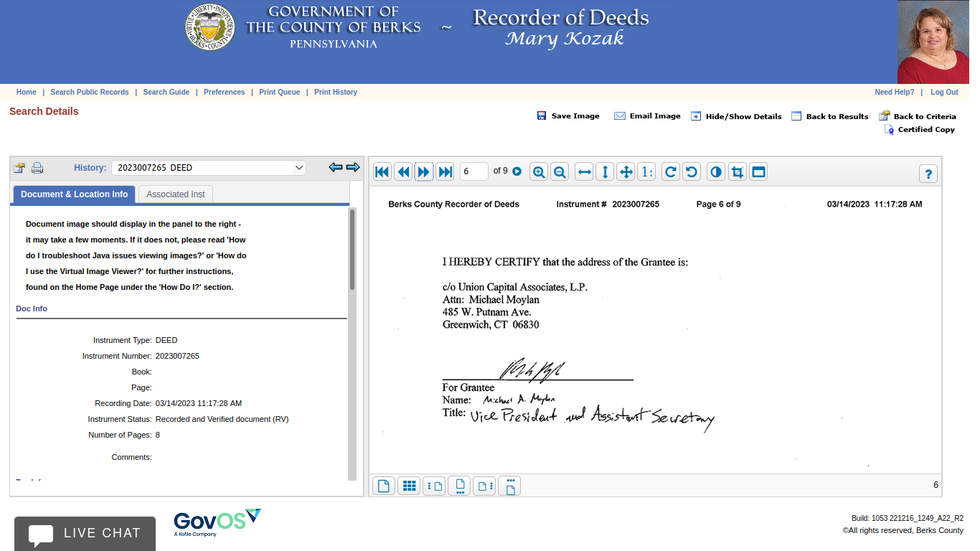
Task: Click Log Out
Action: pyautogui.click(x=944, y=92)
